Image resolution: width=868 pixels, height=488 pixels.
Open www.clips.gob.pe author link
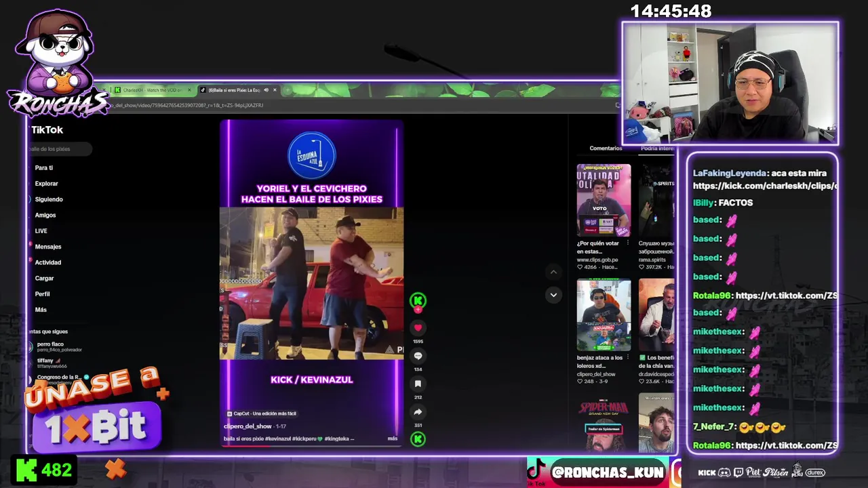coord(597,260)
